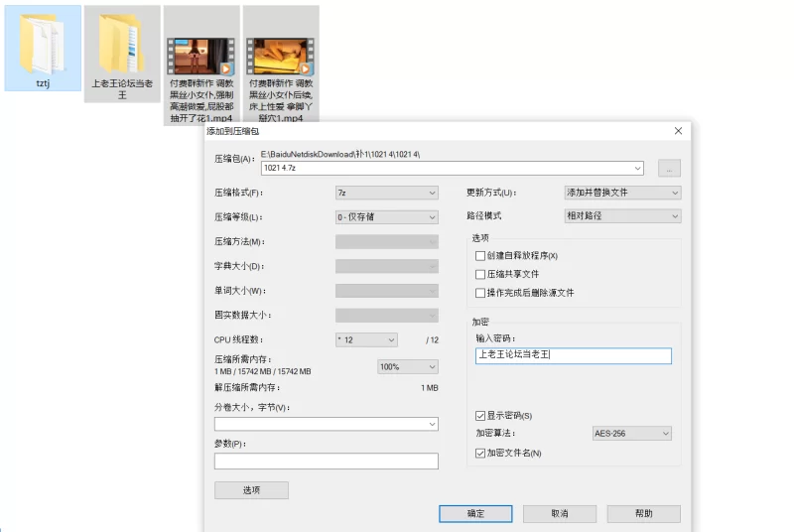Close the 添加到压缩包 dialog
Viewport: 794px width, 532px height.
pos(678,131)
